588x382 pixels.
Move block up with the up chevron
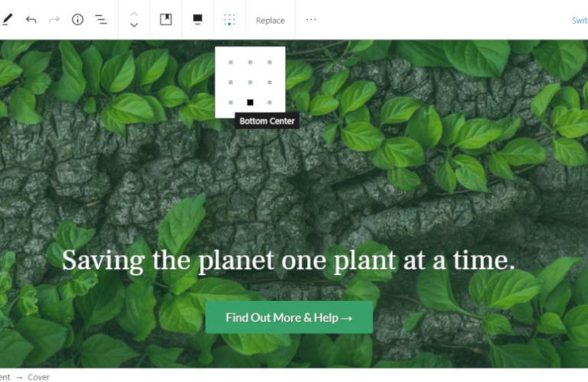pos(134,14)
